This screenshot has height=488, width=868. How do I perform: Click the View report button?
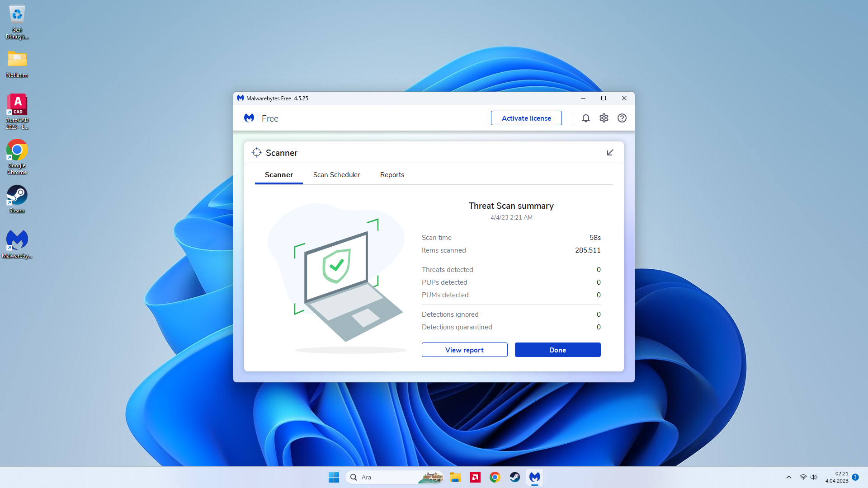coord(464,350)
